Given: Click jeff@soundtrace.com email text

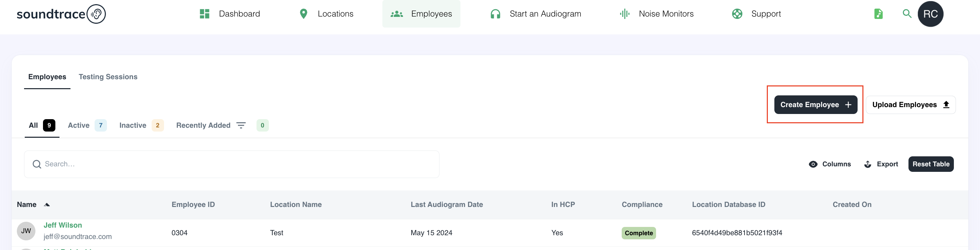Looking at the screenshot, I should [x=78, y=237].
